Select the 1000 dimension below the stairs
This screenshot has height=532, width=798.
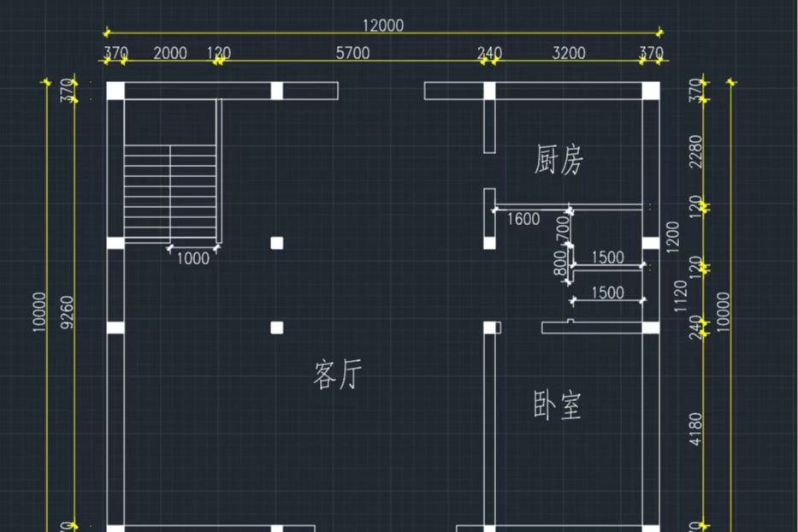(192, 259)
